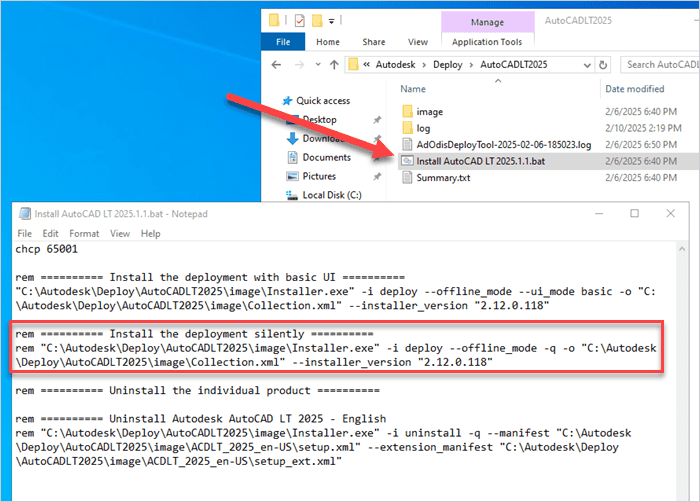700x502 pixels.
Task: Click the chcp 65001 line in Notepad
Action: tap(46, 249)
